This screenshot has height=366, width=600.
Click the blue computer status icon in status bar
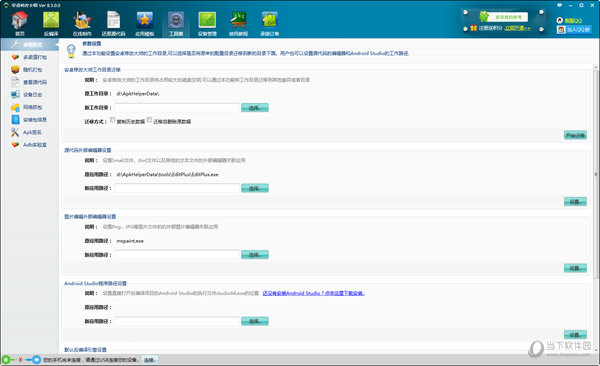36,360
